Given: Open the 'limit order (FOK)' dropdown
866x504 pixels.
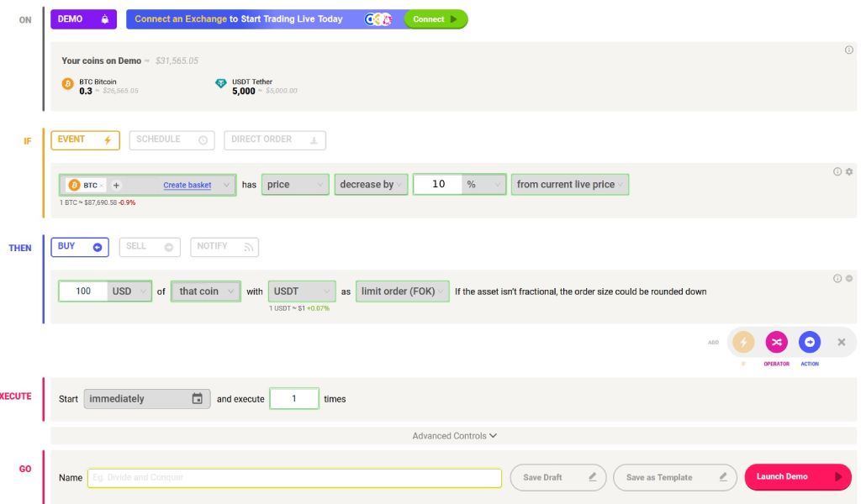Looking at the screenshot, I should (x=402, y=291).
